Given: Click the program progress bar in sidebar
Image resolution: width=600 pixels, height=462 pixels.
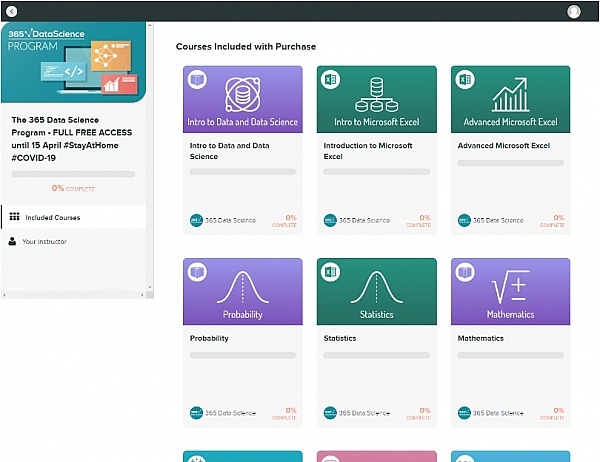Looking at the screenshot, I should tap(73, 174).
